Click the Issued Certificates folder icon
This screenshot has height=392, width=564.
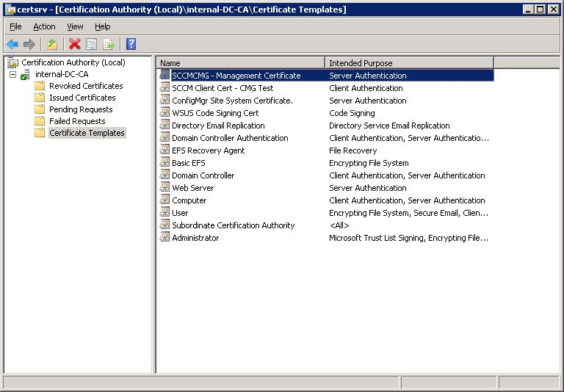pyautogui.click(x=40, y=98)
